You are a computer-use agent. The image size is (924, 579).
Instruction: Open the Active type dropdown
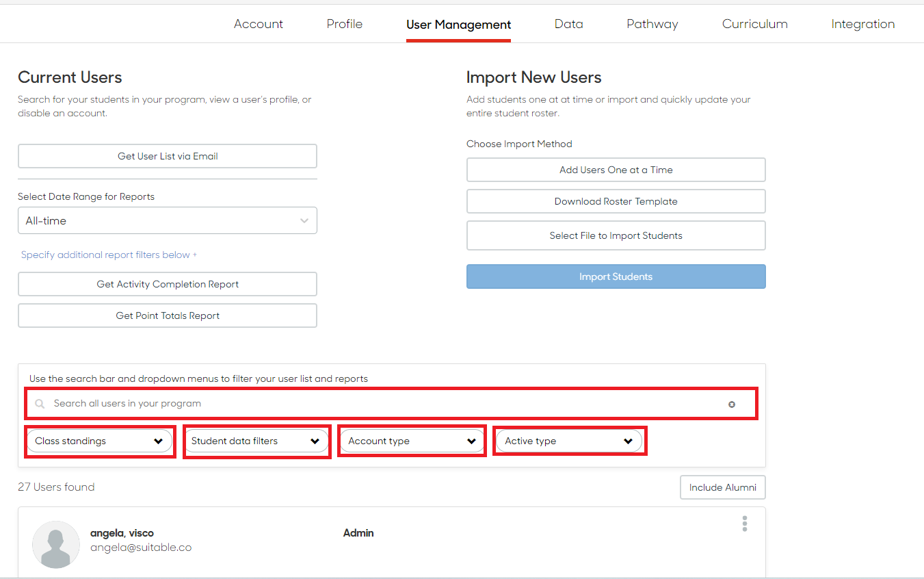[x=570, y=441]
